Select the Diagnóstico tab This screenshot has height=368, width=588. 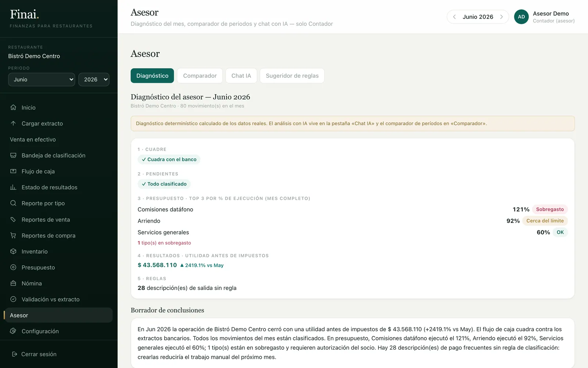[152, 75]
